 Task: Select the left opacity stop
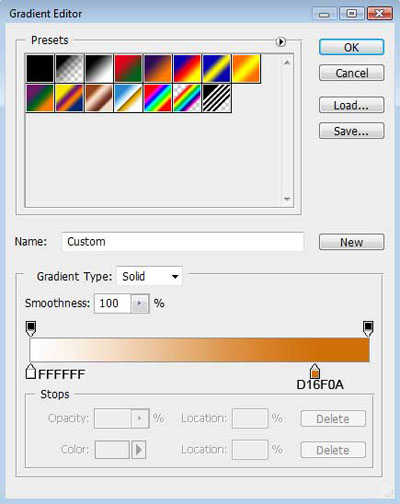coord(31,329)
